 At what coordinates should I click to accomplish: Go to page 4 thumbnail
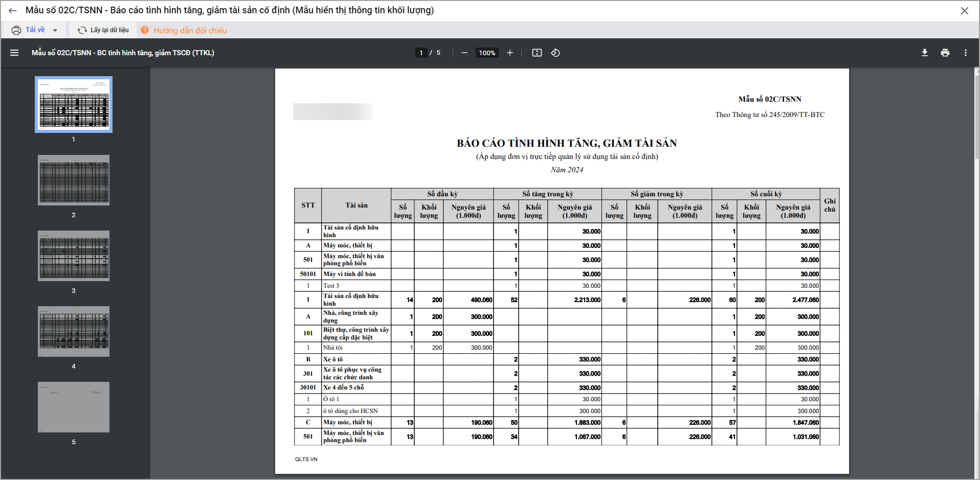[x=74, y=331]
